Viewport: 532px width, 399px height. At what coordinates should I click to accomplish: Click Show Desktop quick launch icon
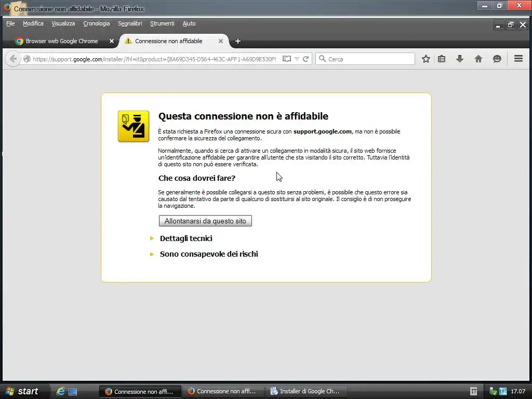73,392
